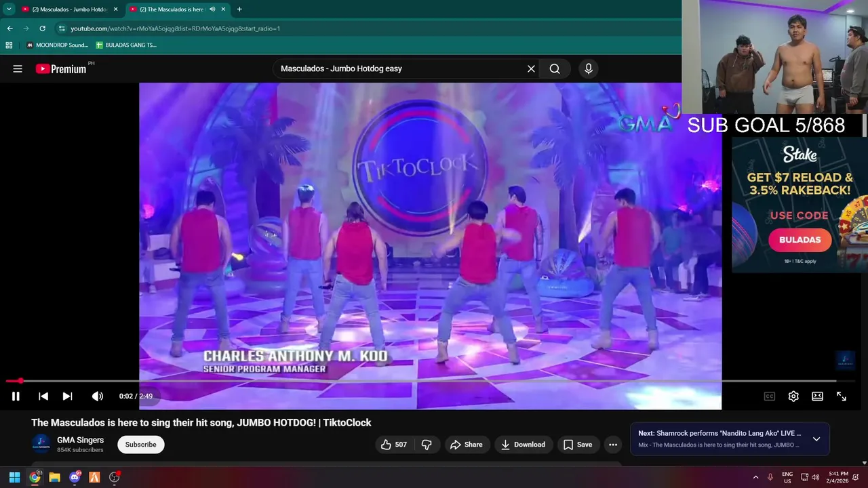Go to the previous video
This screenshot has width=868, height=488.
43,396
